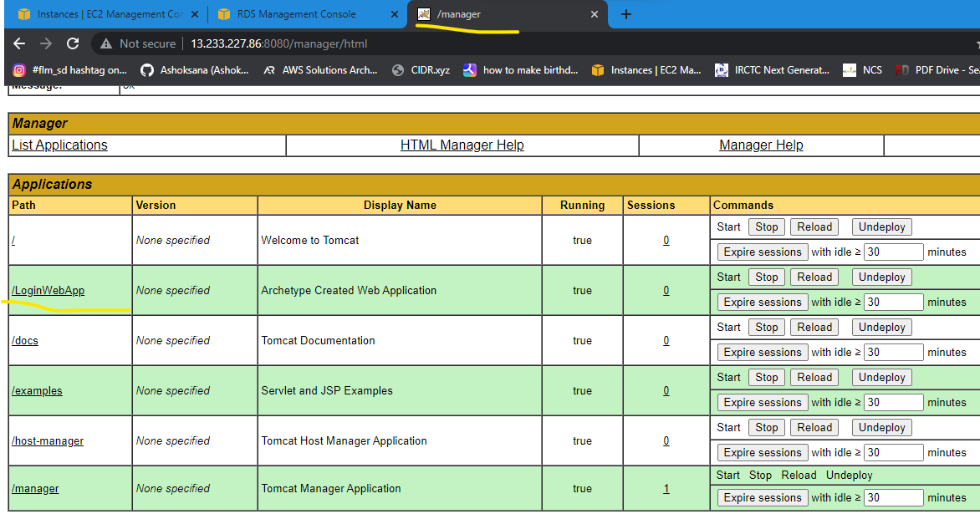The image size is (980, 519).
Task: Close the Instances EC2 Management tab
Action: [x=195, y=14]
